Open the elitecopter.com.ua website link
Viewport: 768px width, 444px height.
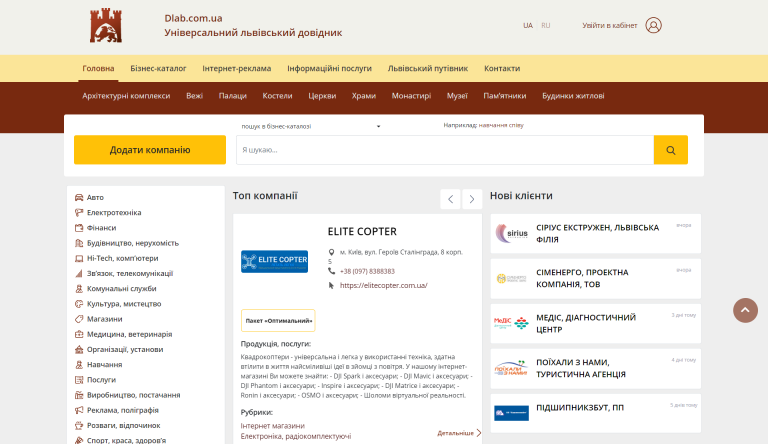[x=384, y=285]
